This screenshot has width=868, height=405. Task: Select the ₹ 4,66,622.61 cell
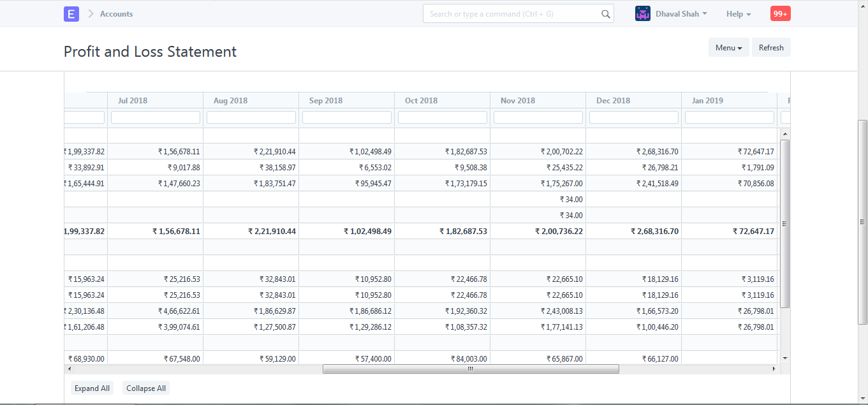(x=156, y=311)
